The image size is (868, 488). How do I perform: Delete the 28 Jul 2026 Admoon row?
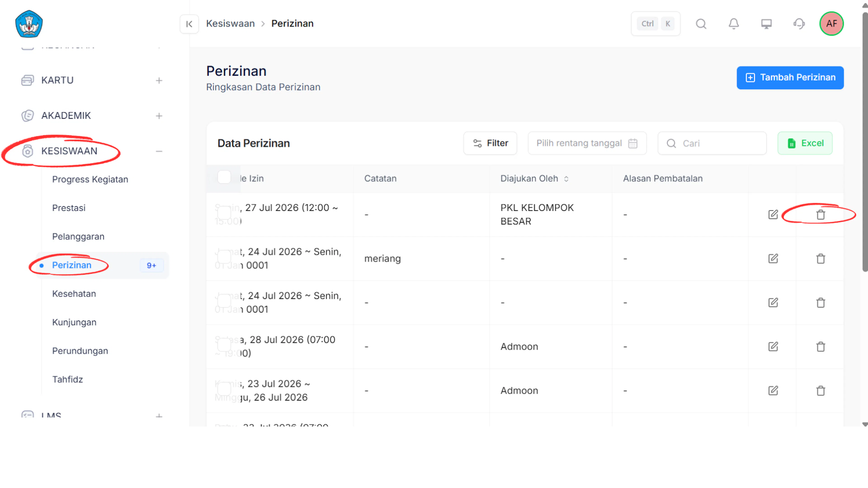pos(821,347)
